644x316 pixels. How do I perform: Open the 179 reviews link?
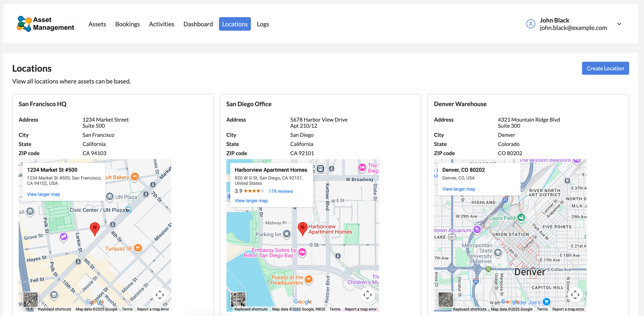pyautogui.click(x=280, y=191)
